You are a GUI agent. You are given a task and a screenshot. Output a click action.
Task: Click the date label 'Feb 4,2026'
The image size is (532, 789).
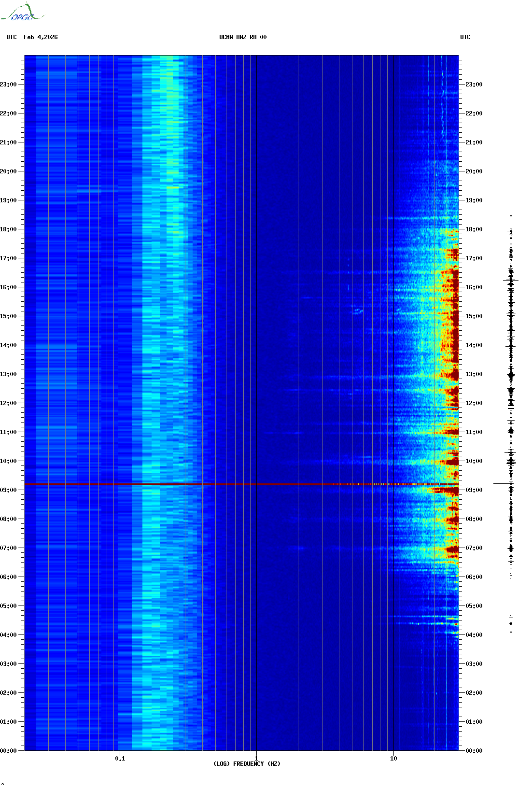tap(41, 37)
